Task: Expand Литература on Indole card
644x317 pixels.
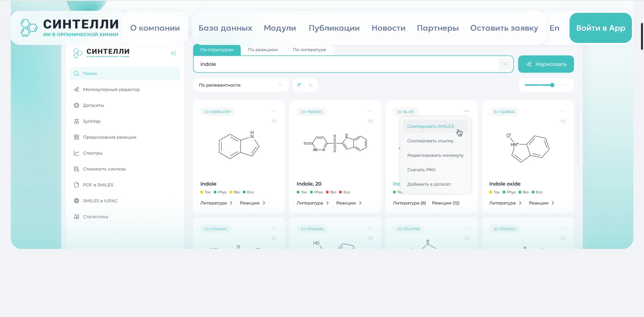Action: pos(216,203)
